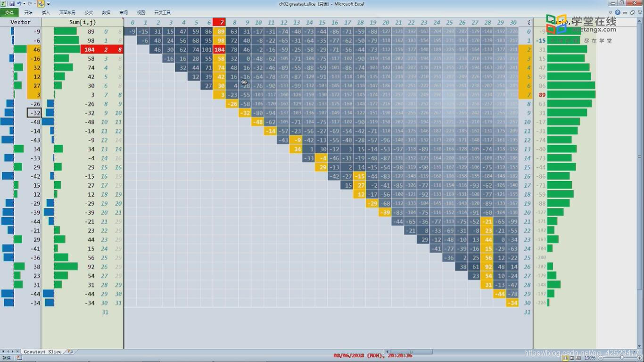Open Excel Help with the question mark icon
This screenshot has width=644, height=362.
click(618, 13)
